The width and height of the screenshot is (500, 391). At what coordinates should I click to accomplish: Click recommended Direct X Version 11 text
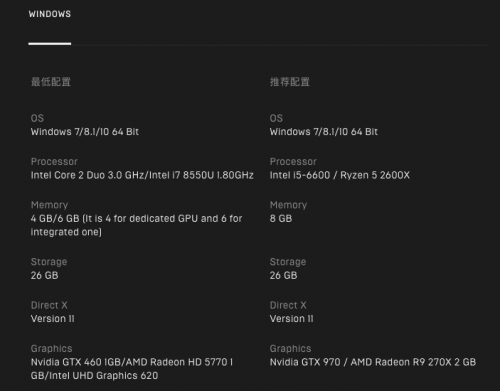[292, 319]
